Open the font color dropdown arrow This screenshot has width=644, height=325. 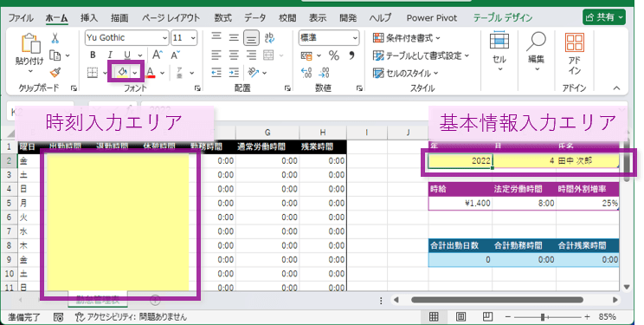click(x=162, y=73)
